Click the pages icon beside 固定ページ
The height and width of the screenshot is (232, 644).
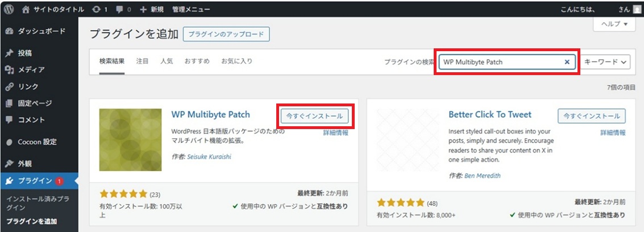[10, 103]
